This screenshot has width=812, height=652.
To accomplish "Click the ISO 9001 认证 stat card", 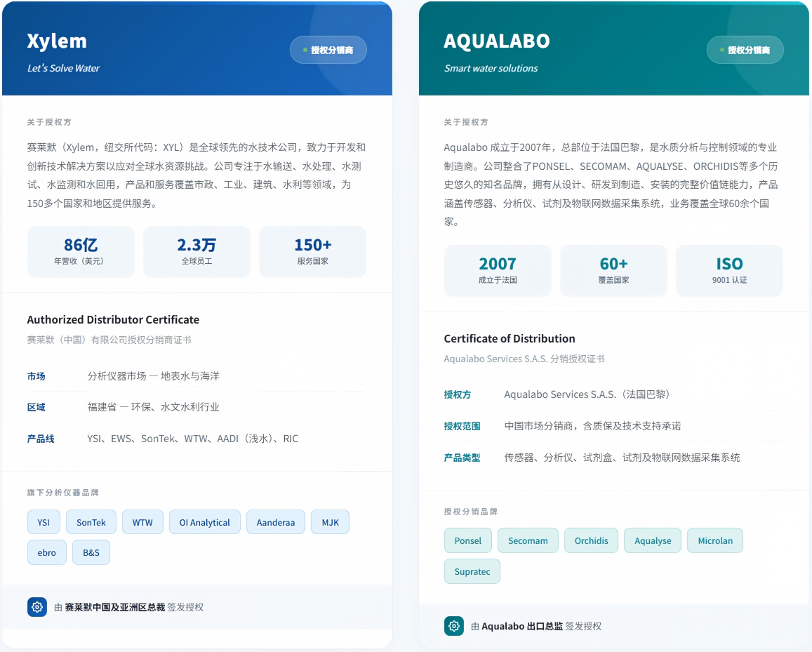I will [729, 270].
